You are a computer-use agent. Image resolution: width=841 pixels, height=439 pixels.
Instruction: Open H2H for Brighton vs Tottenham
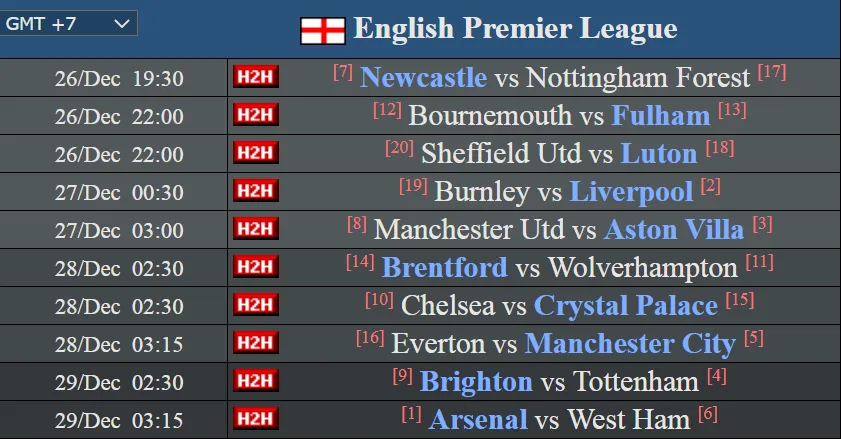[256, 381]
